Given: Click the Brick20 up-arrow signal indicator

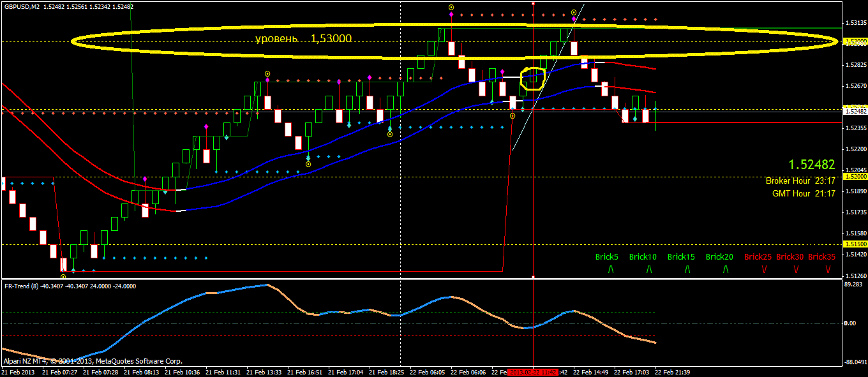Looking at the screenshot, I should 726,270.
